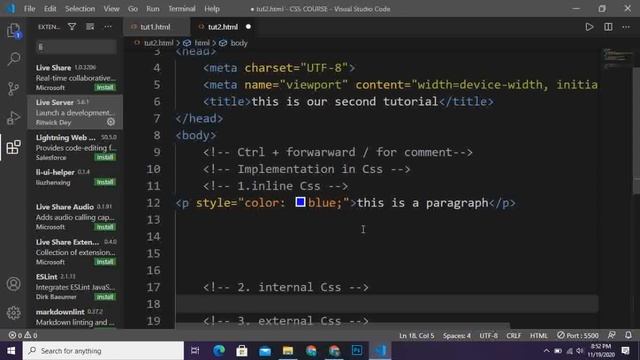Open the Run and Debug view

click(x=13, y=118)
